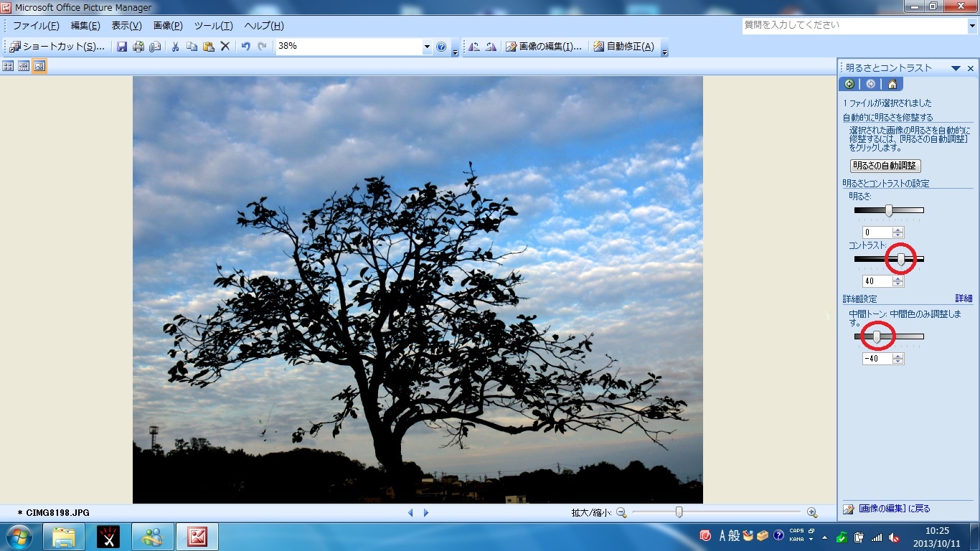This screenshot has width=980, height=551.
Task: Click the task pane Home icon
Action: (x=892, y=84)
